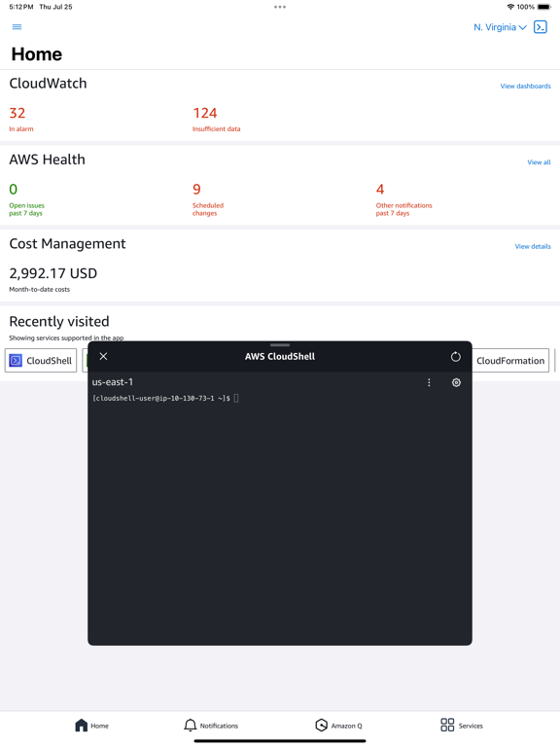Open the hamburger navigation menu
This screenshot has height=747, width=560.
point(17,27)
